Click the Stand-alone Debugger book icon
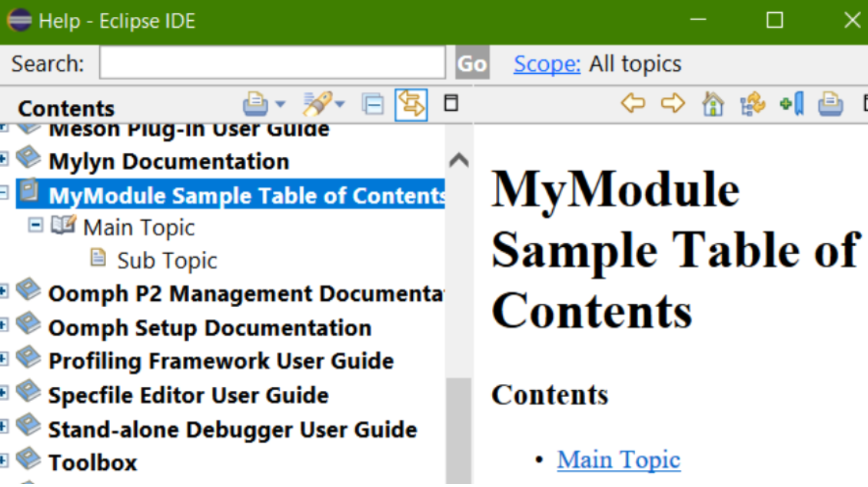868x487 pixels. click(28, 425)
